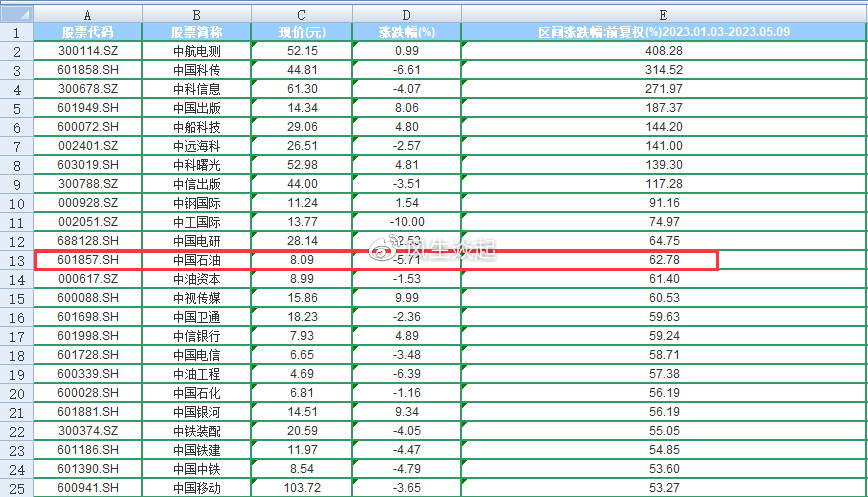Select cell with price 103.72

click(x=302, y=488)
